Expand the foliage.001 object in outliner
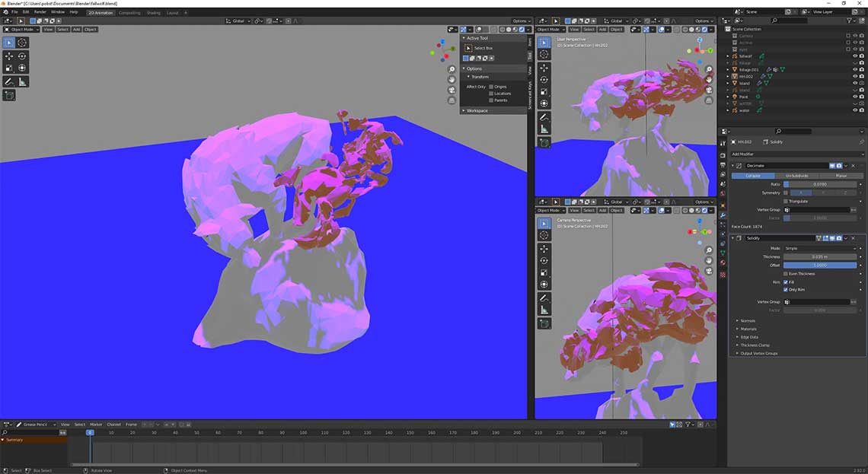 (727, 70)
